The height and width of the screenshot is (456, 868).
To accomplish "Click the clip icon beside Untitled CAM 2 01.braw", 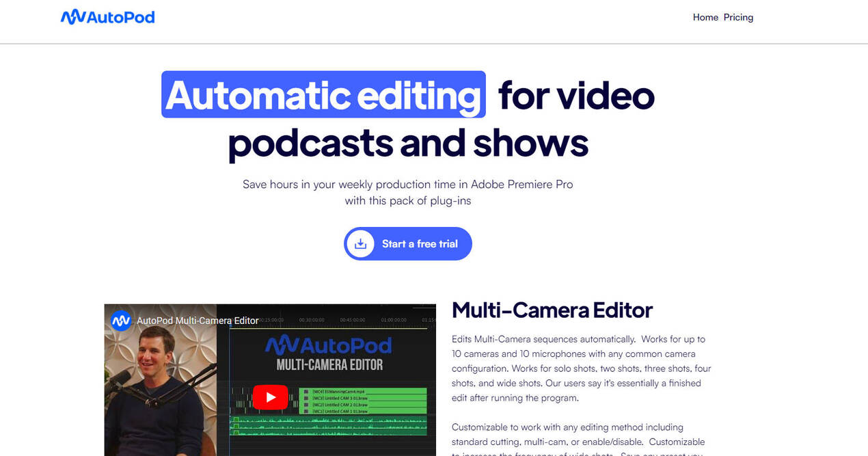I will click(306, 405).
